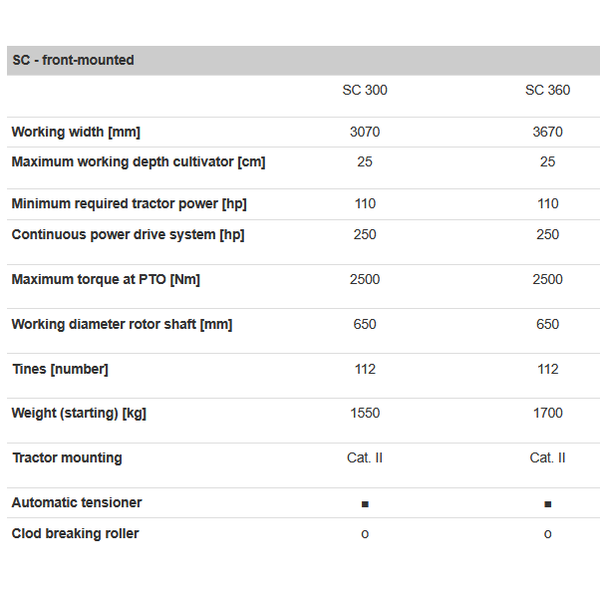The image size is (600, 600).
Task: Click Cat. II value under SC 360
Action: (x=547, y=457)
